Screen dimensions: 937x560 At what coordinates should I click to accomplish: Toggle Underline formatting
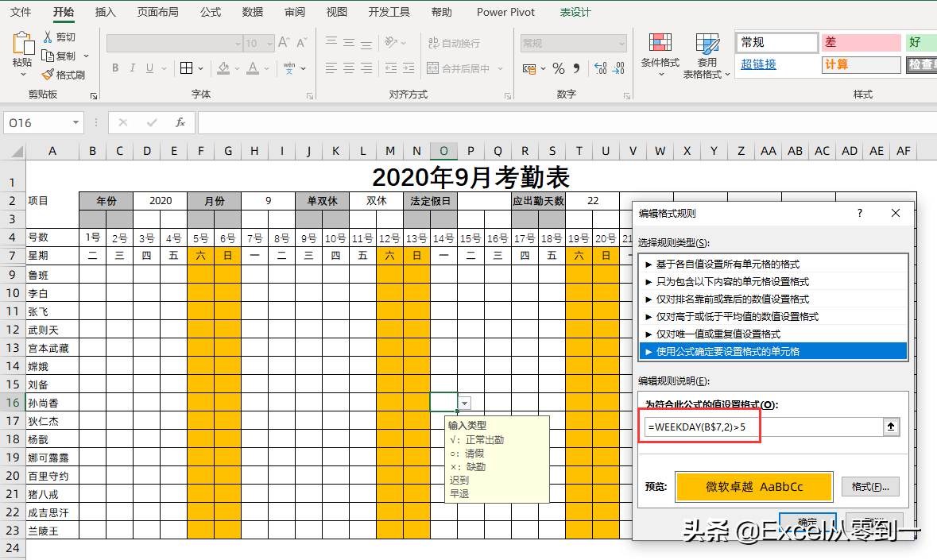coord(149,68)
